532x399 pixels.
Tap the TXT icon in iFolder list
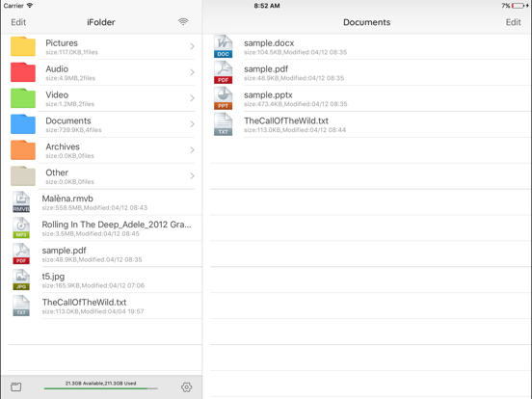(x=21, y=306)
